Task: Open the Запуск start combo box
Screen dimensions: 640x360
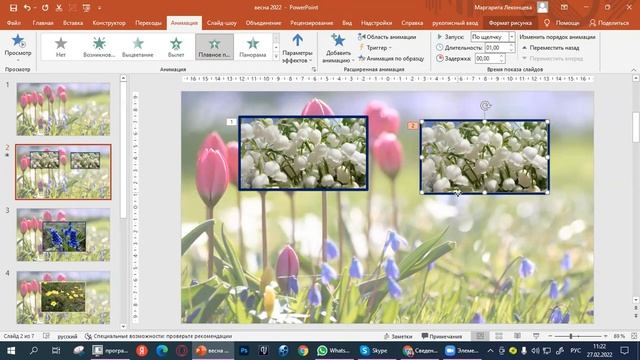Action: tap(492, 37)
